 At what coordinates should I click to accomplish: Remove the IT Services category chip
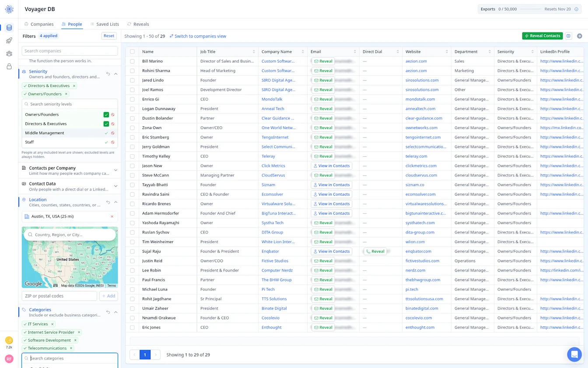(52, 324)
